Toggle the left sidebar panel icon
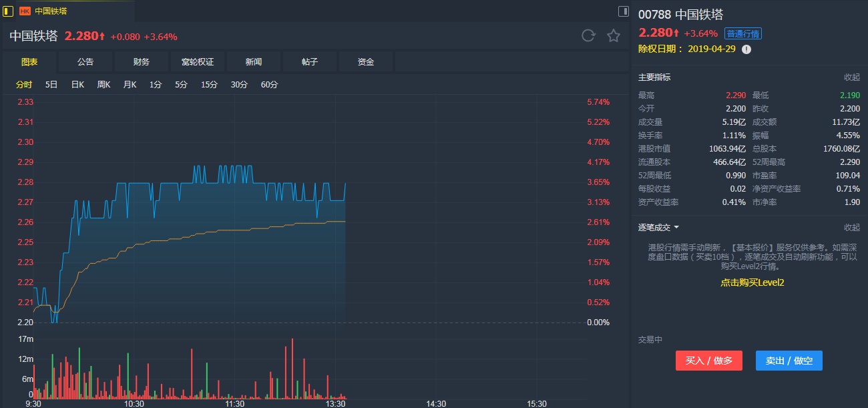Image resolution: width=868 pixels, height=408 pixels. [x=8, y=11]
